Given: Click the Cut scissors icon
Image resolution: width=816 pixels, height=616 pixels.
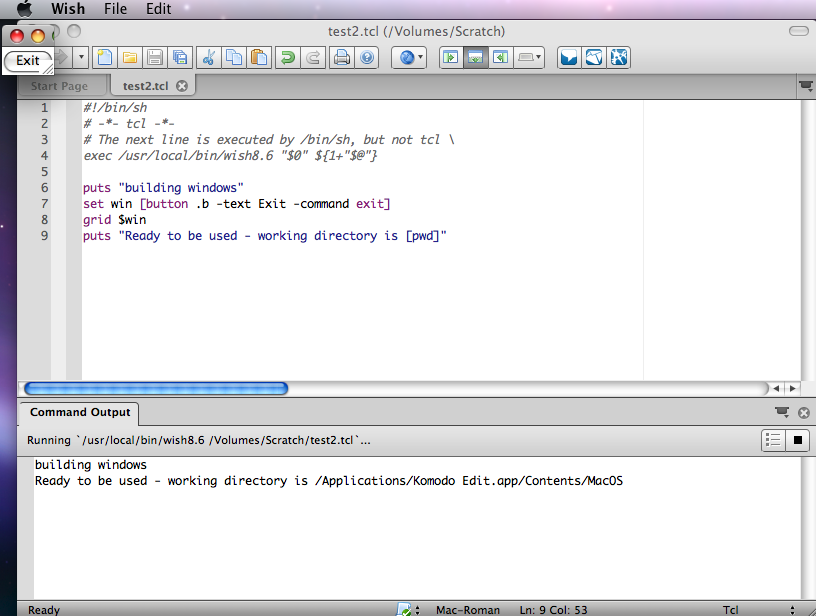Looking at the screenshot, I should 208,58.
